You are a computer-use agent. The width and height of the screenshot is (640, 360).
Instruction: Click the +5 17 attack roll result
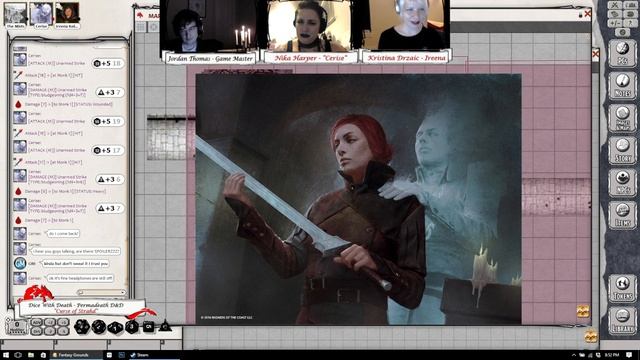[x=108, y=150]
